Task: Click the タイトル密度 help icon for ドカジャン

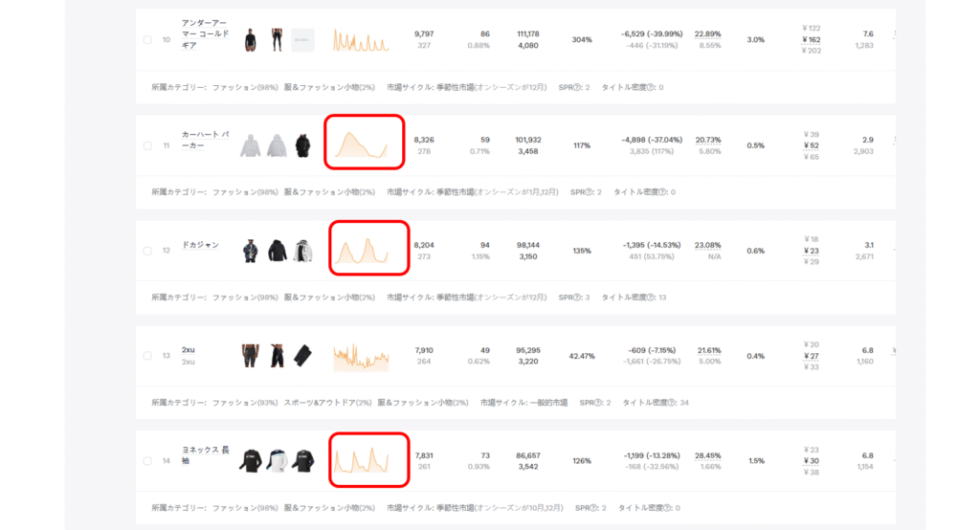Action: click(x=651, y=298)
